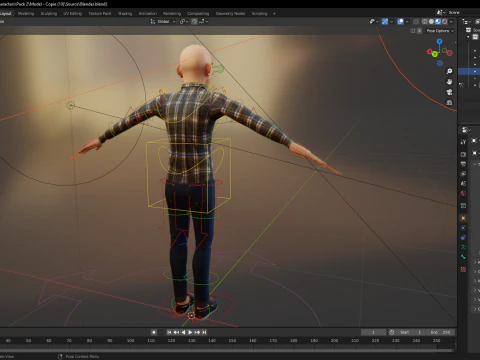Open the Global transform orientation dropdown
Viewport: 480px width, 360px height.
(x=163, y=22)
